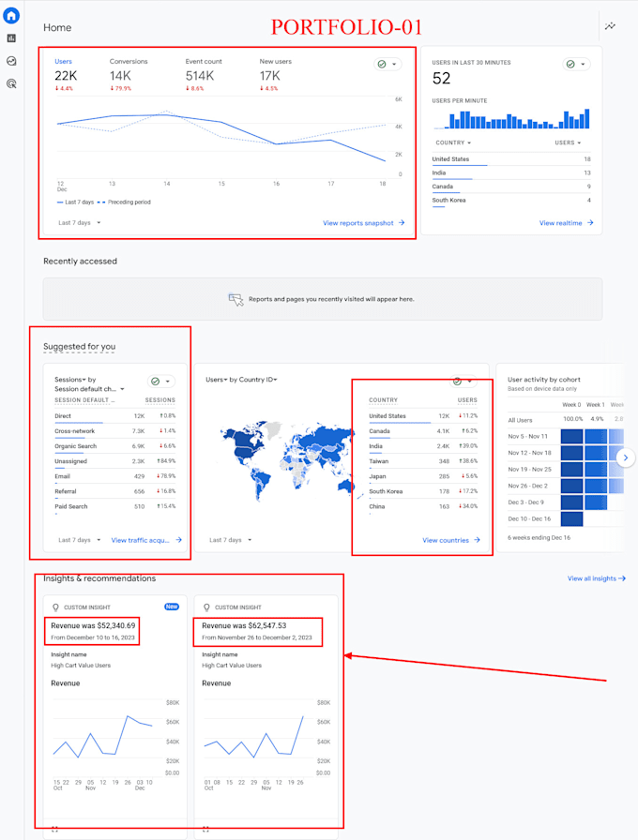Click the arrow icon beside View realtime
Viewport: 638px width, 840px height.
point(590,223)
